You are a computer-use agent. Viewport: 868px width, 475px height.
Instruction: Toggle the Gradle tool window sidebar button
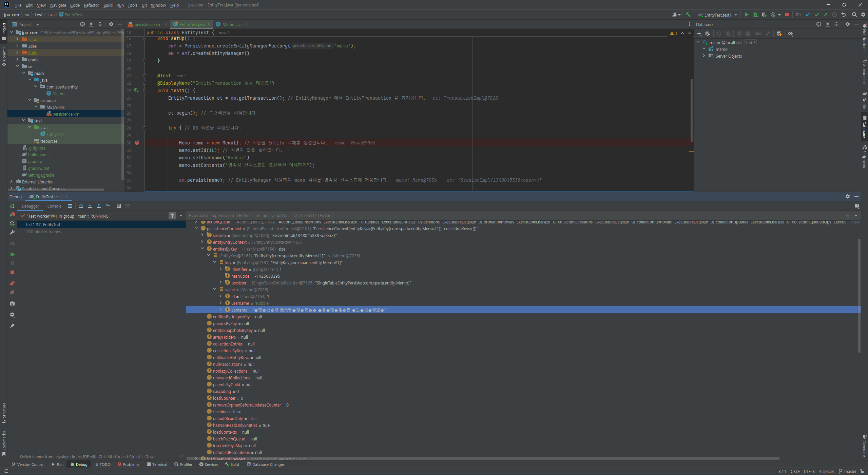(x=864, y=100)
